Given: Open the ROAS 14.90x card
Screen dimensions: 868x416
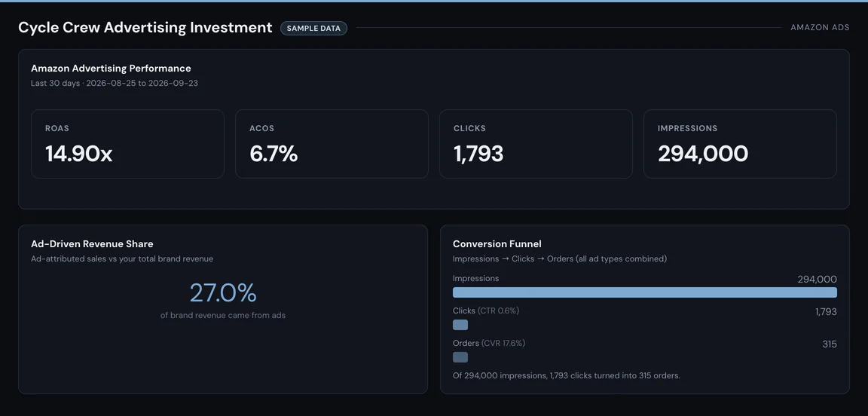Looking at the screenshot, I should point(127,144).
